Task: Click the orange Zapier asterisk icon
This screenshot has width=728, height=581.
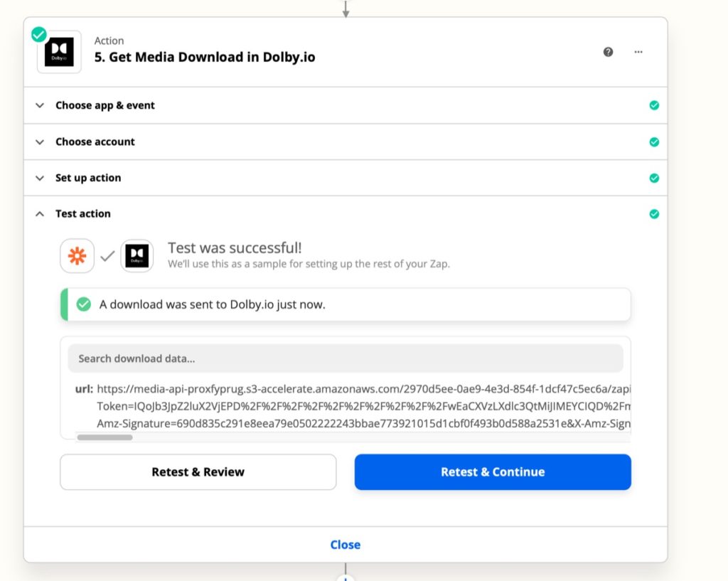Action: point(77,255)
